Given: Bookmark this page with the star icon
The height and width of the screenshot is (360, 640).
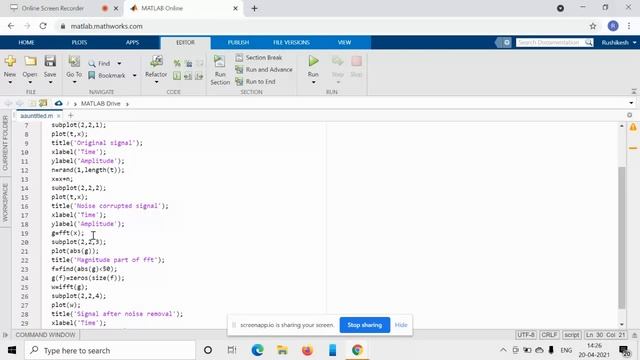Looking at the screenshot, I should click(x=593, y=26).
